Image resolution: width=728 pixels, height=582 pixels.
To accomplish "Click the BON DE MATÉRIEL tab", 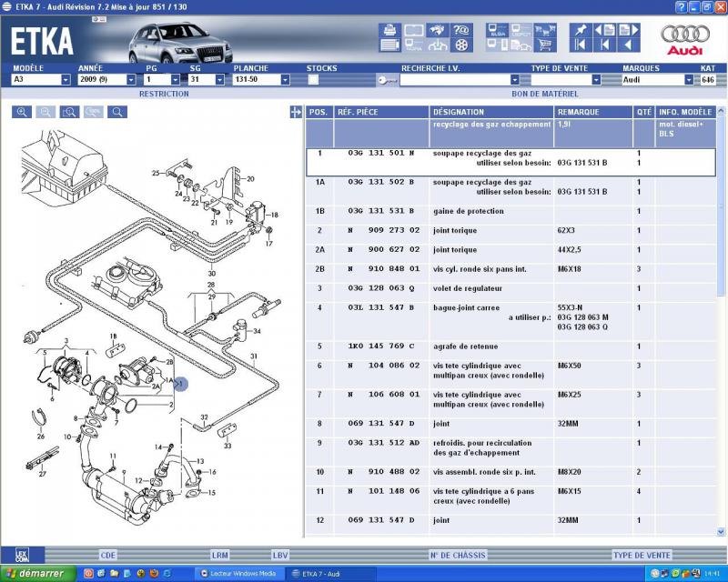I will click(x=545, y=94).
